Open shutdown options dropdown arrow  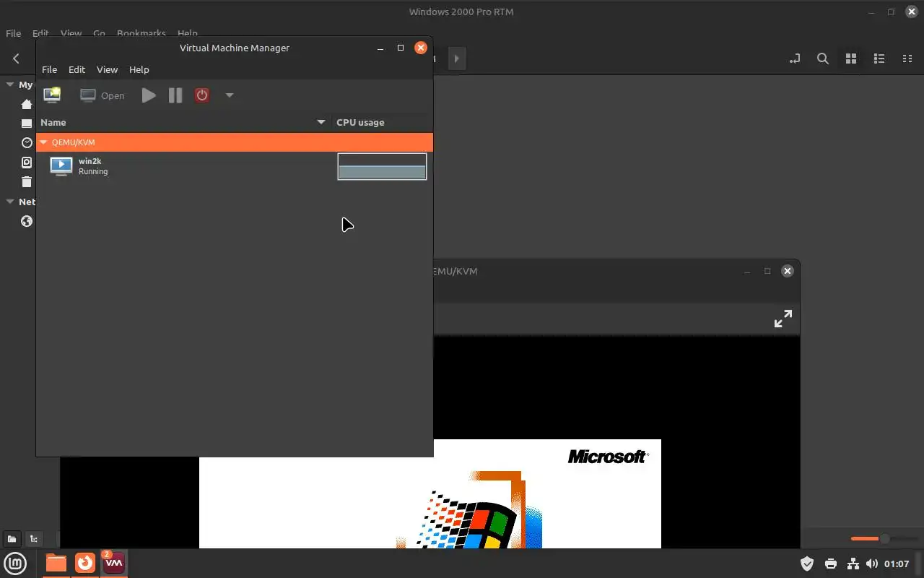[x=229, y=95]
